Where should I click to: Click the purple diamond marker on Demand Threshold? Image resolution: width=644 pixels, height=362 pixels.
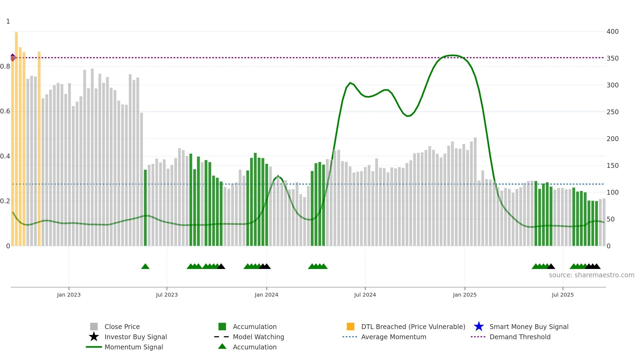coord(13,57)
